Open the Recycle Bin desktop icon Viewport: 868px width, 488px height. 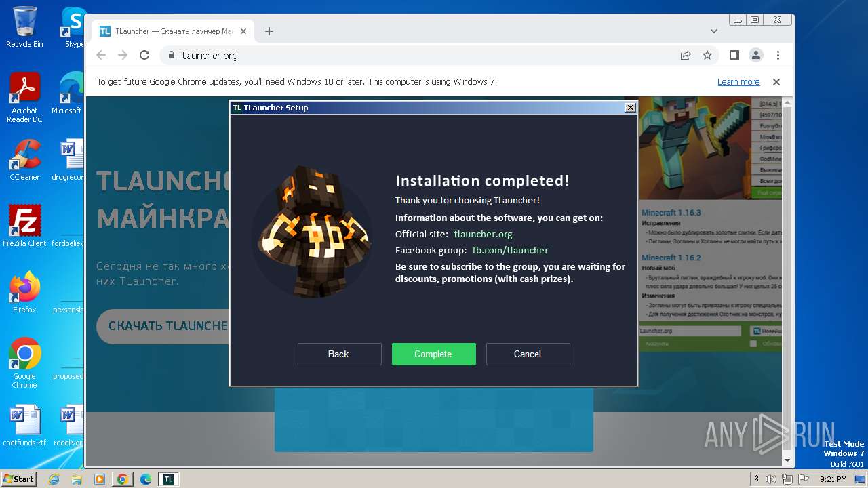[24, 27]
